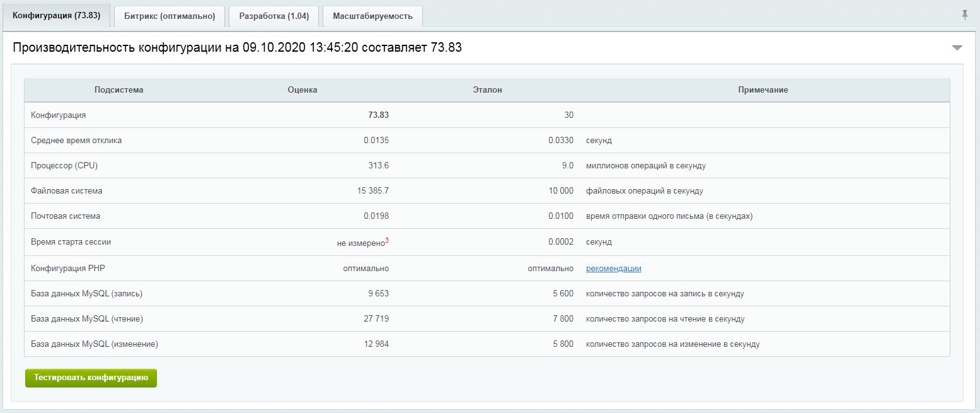The image size is (980, 413).
Task: Open the Масштабируемость tab
Action: click(x=373, y=16)
